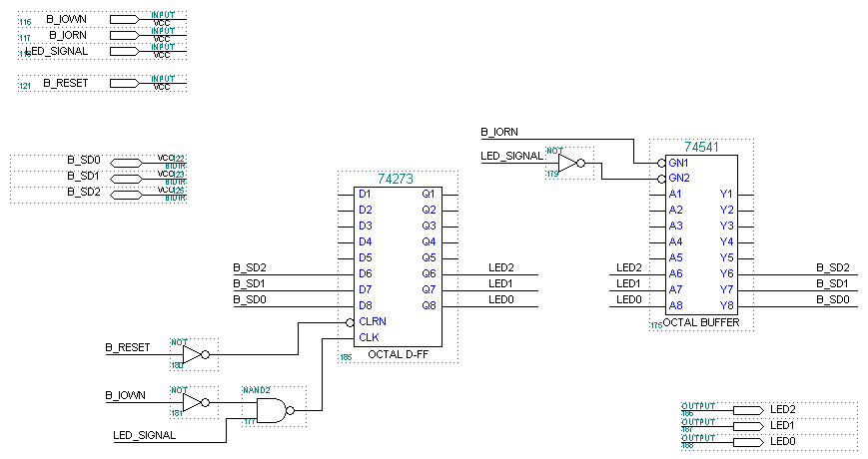Select the LED0 output pin symbol
This screenshot has width=868, height=459.
pyautogui.click(x=747, y=441)
